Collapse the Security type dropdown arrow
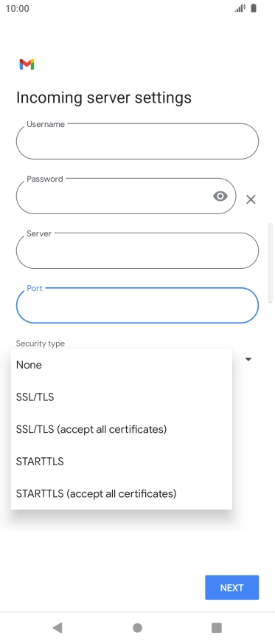275x644 pixels. [248, 360]
